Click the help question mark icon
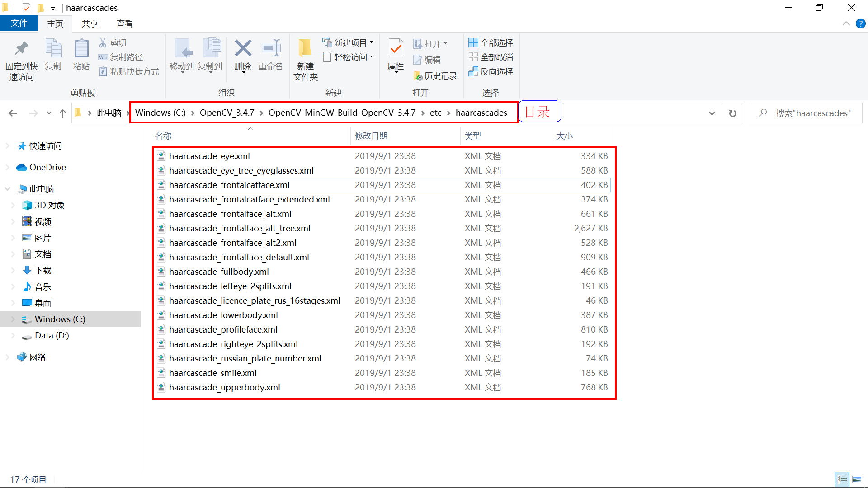Image resolution: width=868 pixels, height=488 pixels. 860,23
